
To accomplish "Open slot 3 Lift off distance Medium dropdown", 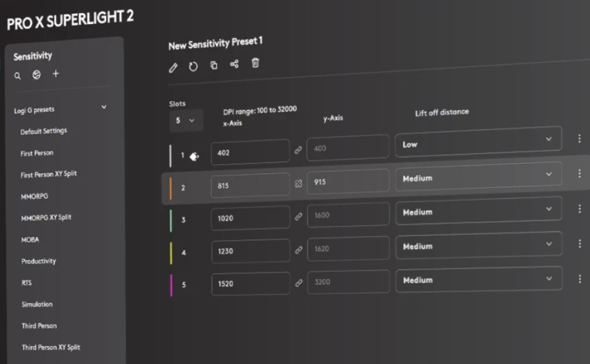I will (479, 211).
